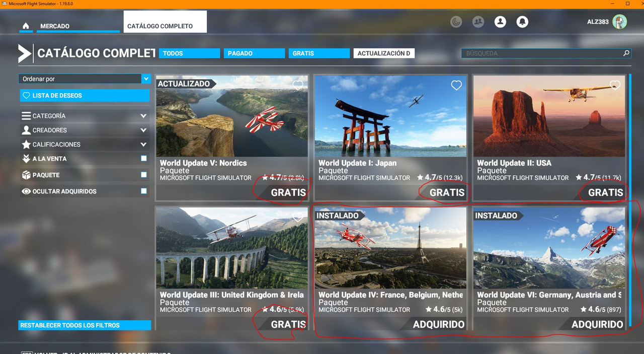Click ADQUIRIDO on World Update VI: Germany

pyautogui.click(x=597, y=324)
